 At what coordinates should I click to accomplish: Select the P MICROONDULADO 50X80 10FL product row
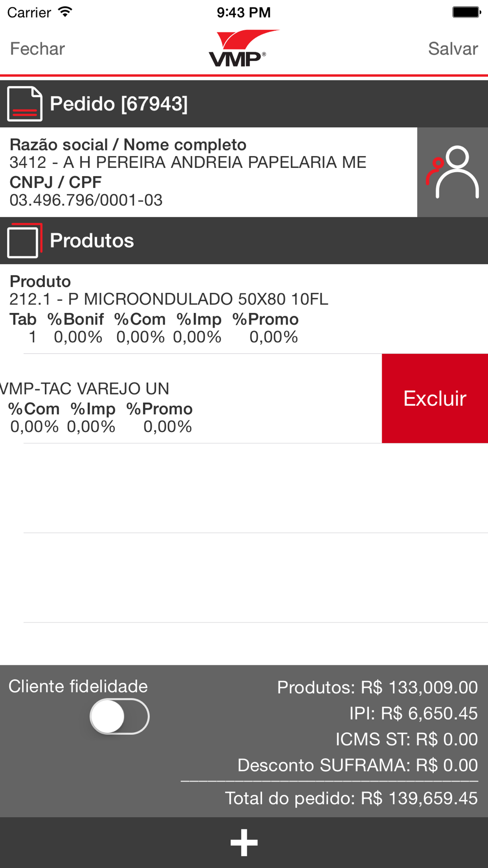[x=244, y=309]
